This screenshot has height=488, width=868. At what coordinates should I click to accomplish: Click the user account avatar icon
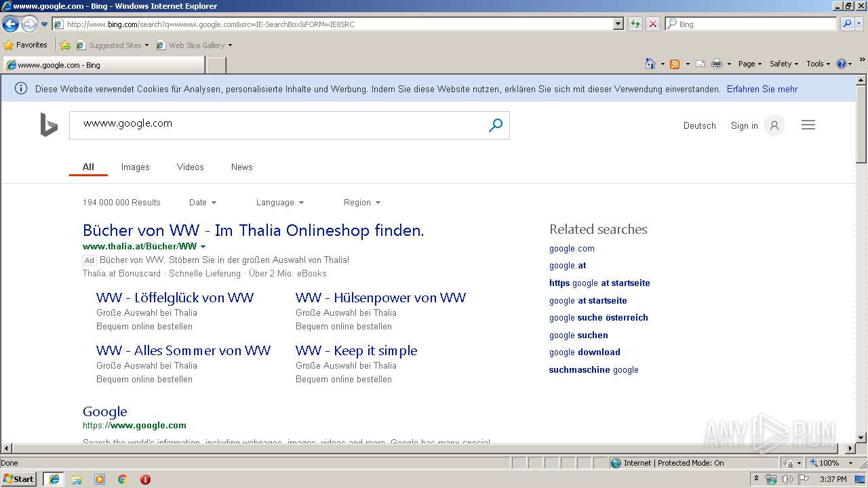tap(774, 125)
